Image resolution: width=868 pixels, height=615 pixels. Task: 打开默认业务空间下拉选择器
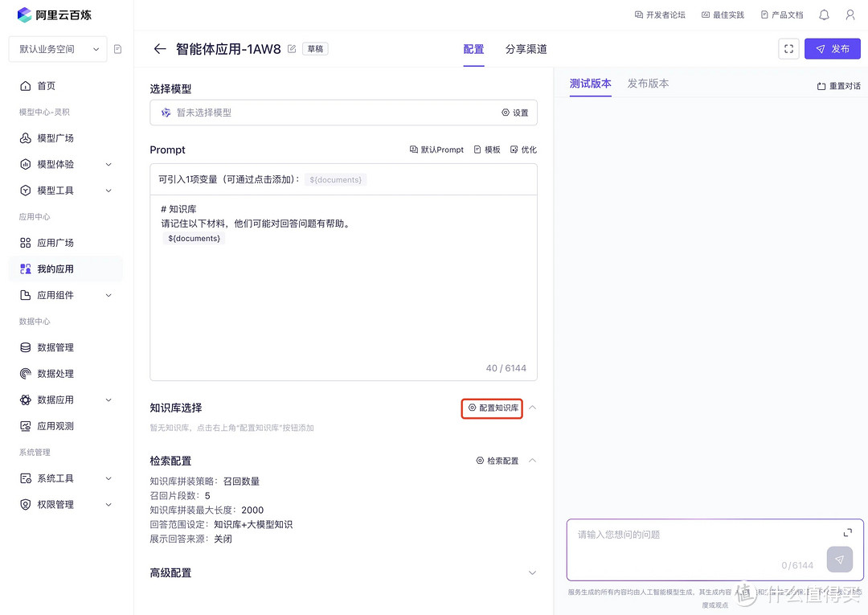(57, 48)
